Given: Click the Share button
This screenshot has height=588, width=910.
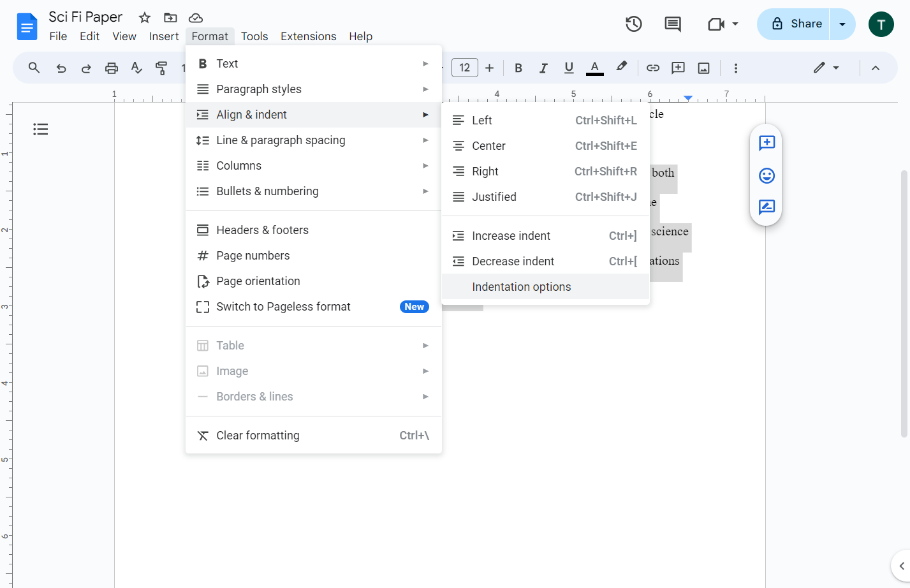Looking at the screenshot, I should [x=793, y=24].
